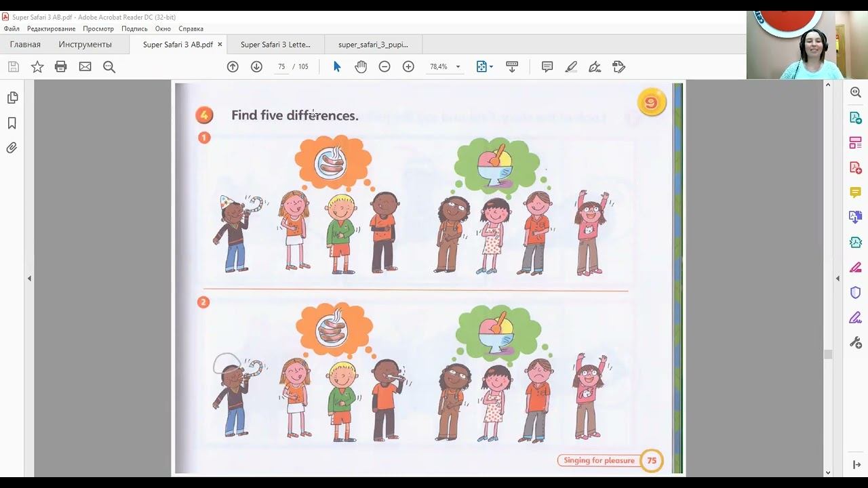This screenshot has height=488, width=868.
Task: Click the current page number field
Action: (x=281, y=66)
